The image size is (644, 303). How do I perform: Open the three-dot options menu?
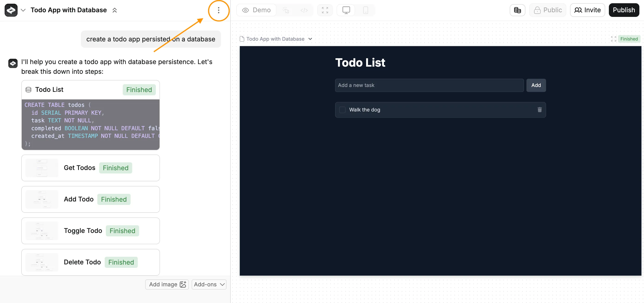point(218,10)
